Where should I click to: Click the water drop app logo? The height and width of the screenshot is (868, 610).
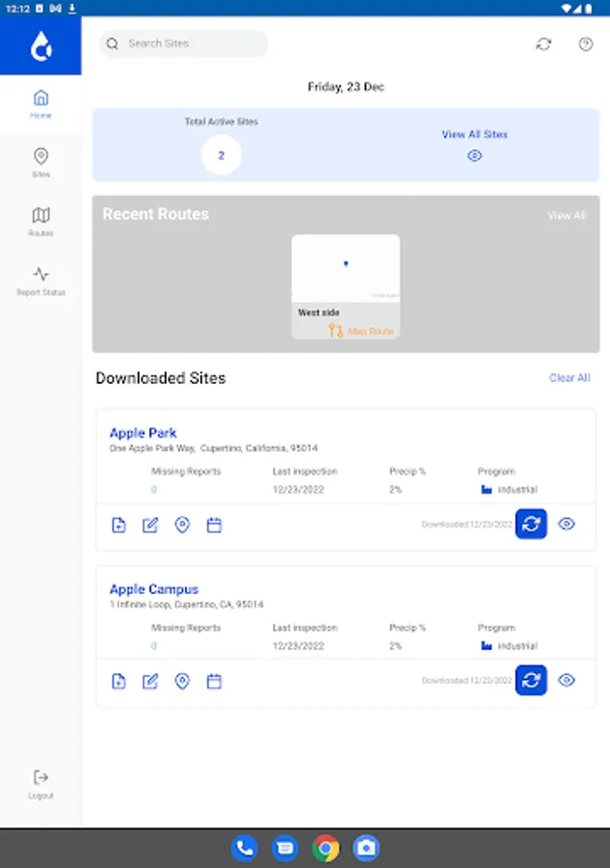click(40, 45)
